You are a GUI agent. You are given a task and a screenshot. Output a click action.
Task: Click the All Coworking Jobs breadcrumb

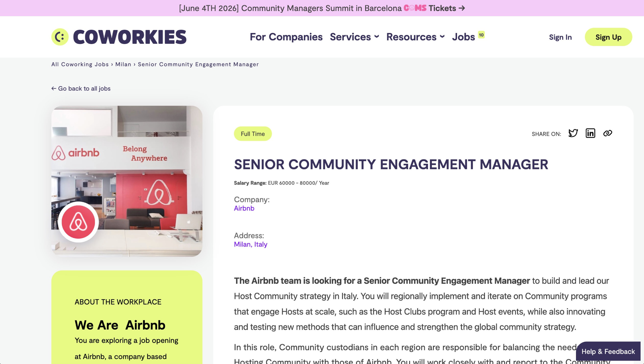(80, 65)
